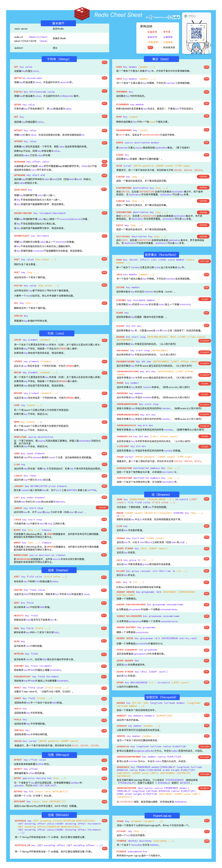Click the ZCOUNT key min max command
Screen dimensions: 222x868
click(129, 326)
